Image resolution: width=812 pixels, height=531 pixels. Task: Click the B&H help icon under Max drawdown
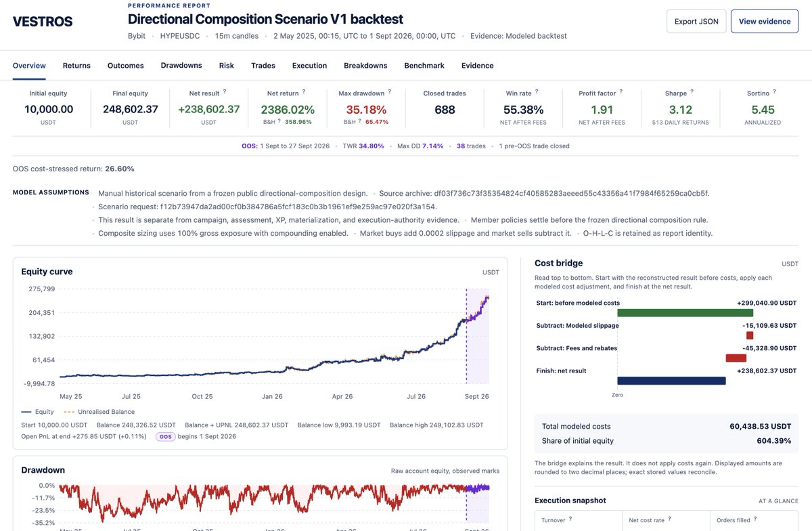[361, 121]
